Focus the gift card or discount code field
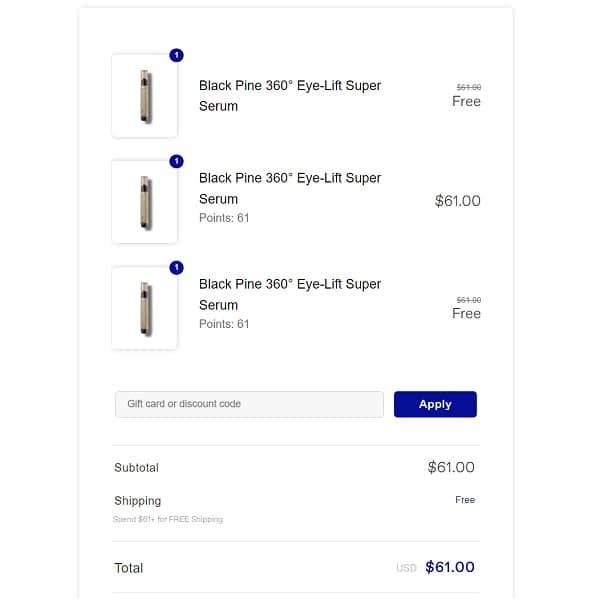The width and height of the screenshot is (600, 600). click(x=249, y=404)
